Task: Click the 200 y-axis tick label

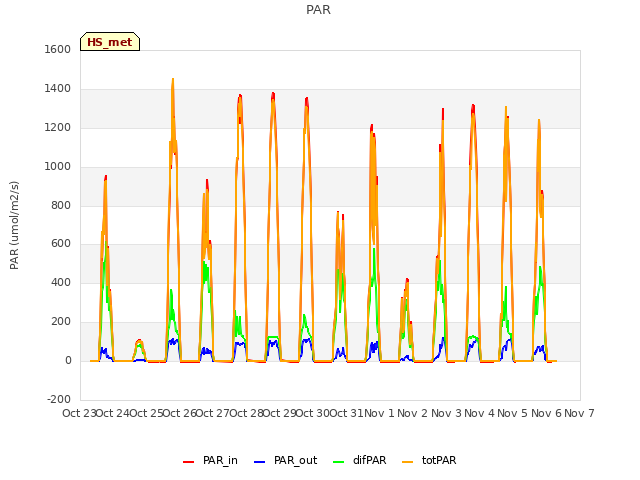Action: [61, 322]
